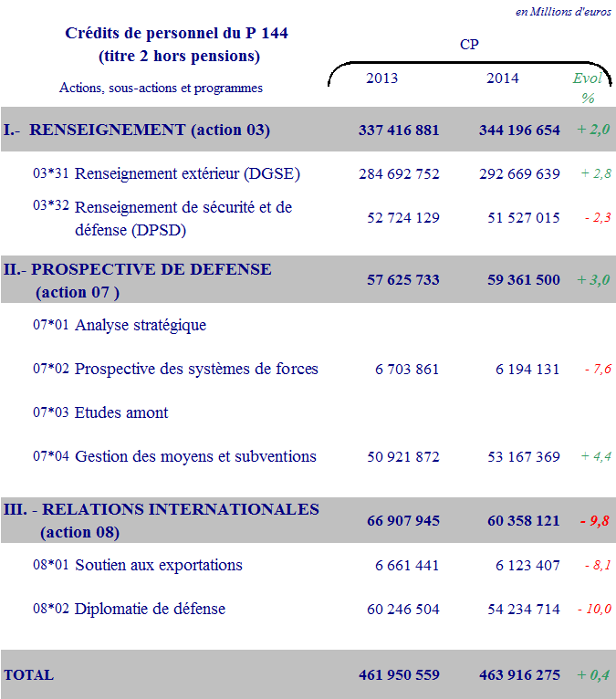The width and height of the screenshot is (616, 699).
Task: Select the "III. - RELATIONS INTERNATIONALES" section heading
Action: 162,510
